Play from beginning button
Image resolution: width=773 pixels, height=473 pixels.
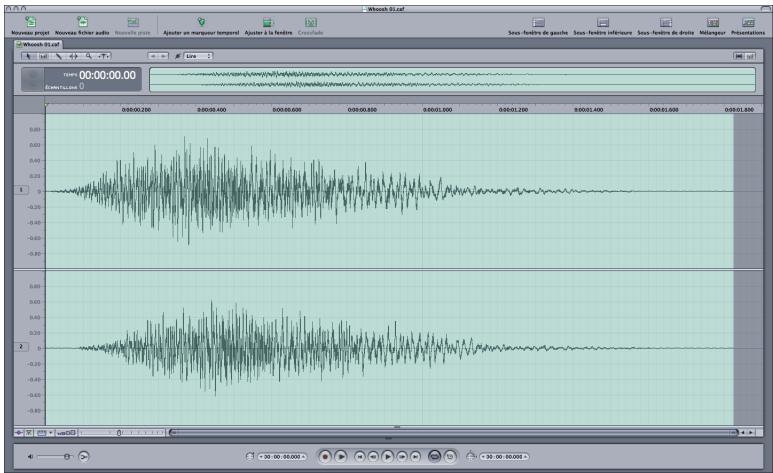(x=341, y=457)
